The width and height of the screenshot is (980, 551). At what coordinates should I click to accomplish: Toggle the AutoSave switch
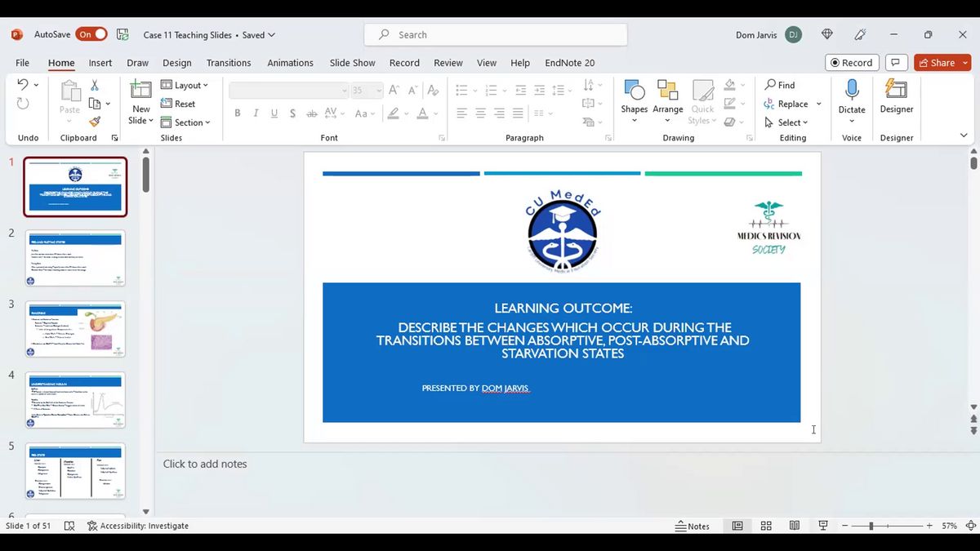[x=91, y=34]
